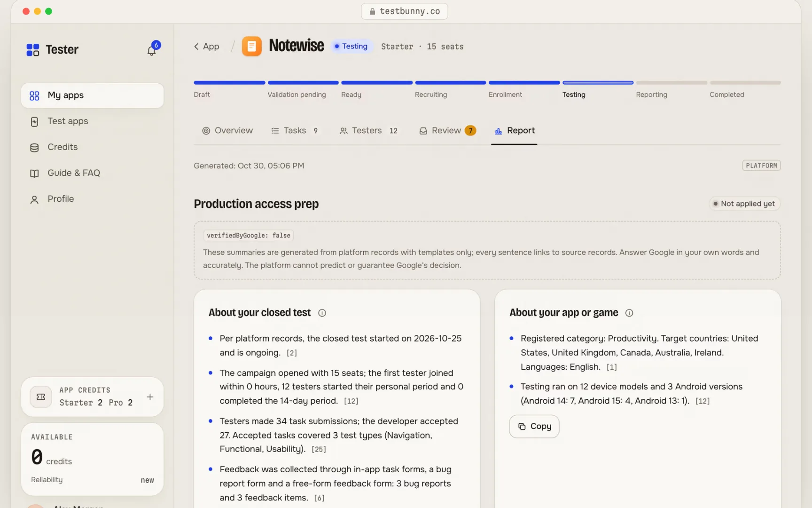812x508 pixels.
Task: Click the Overview target icon
Action: (206, 131)
